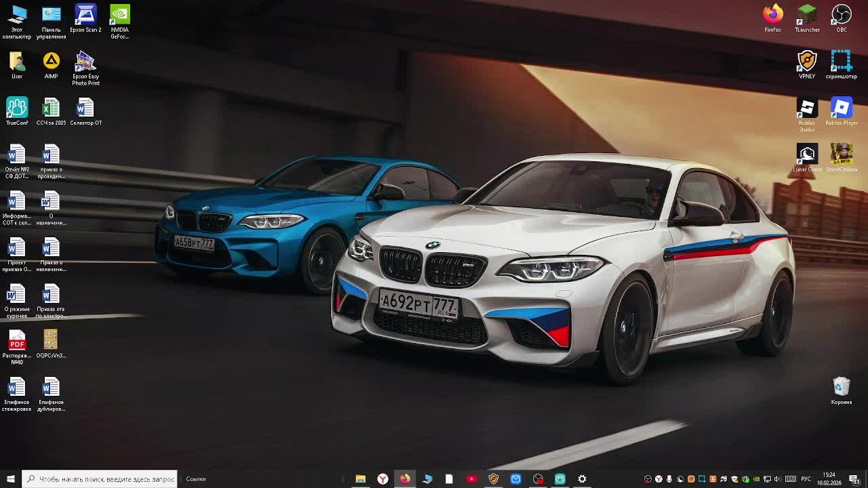Open TrueConf from the taskbar

click(560, 479)
